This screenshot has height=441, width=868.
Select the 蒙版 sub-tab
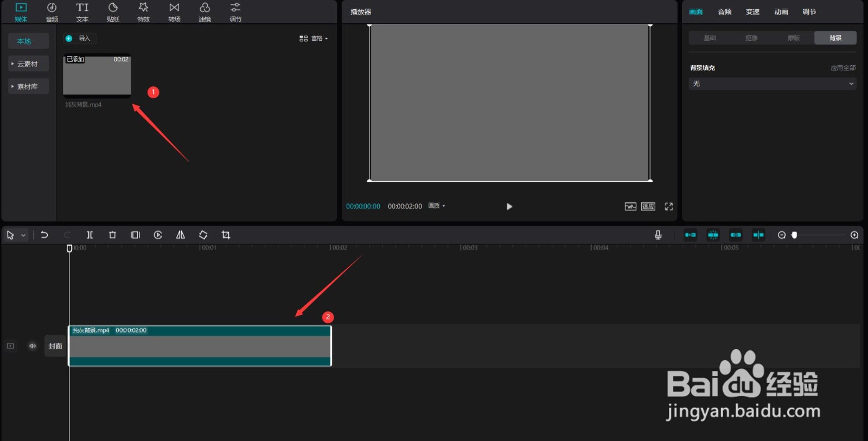[794, 38]
